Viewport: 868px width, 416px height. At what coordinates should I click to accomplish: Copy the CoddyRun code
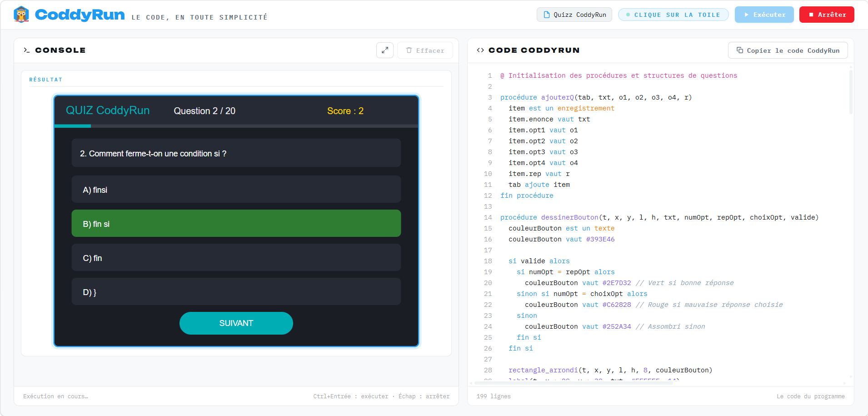788,50
